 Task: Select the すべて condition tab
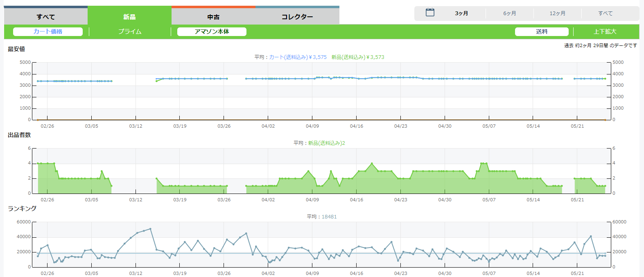point(46,17)
